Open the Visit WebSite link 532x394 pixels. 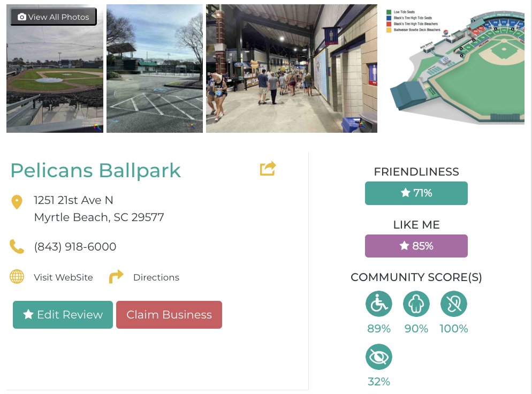click(63, 277)
